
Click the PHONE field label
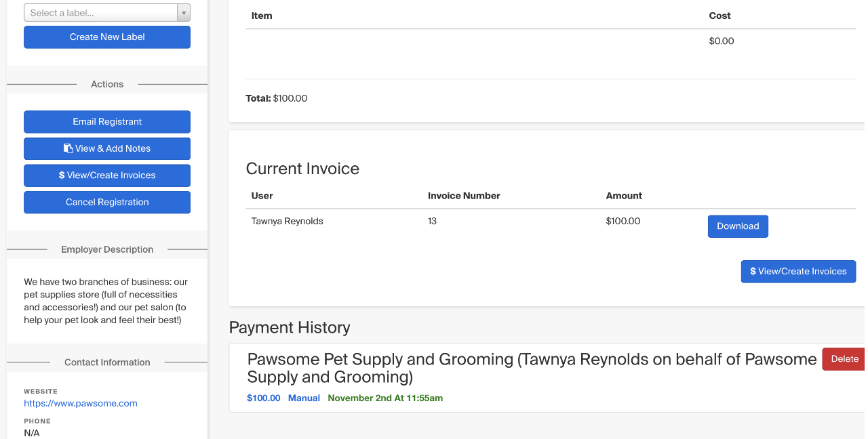point(37,421)
